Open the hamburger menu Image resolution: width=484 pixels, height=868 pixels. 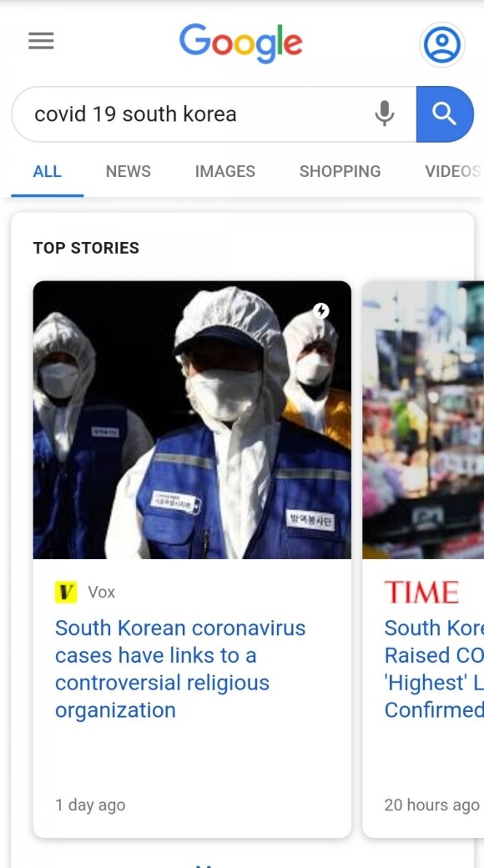(41, 41)
